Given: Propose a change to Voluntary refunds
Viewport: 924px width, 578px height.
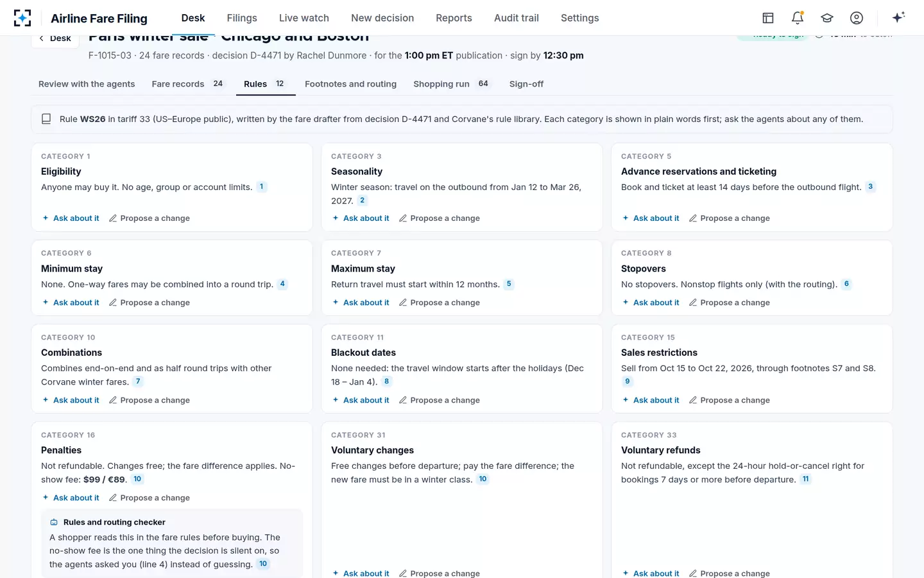Looking at the screenshot, I should click(730, 573).
